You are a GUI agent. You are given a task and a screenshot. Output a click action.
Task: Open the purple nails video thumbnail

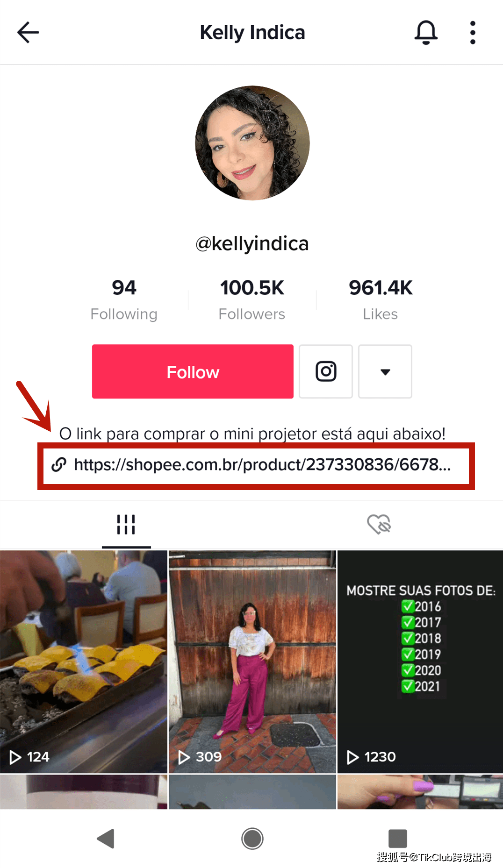point(420,792)
